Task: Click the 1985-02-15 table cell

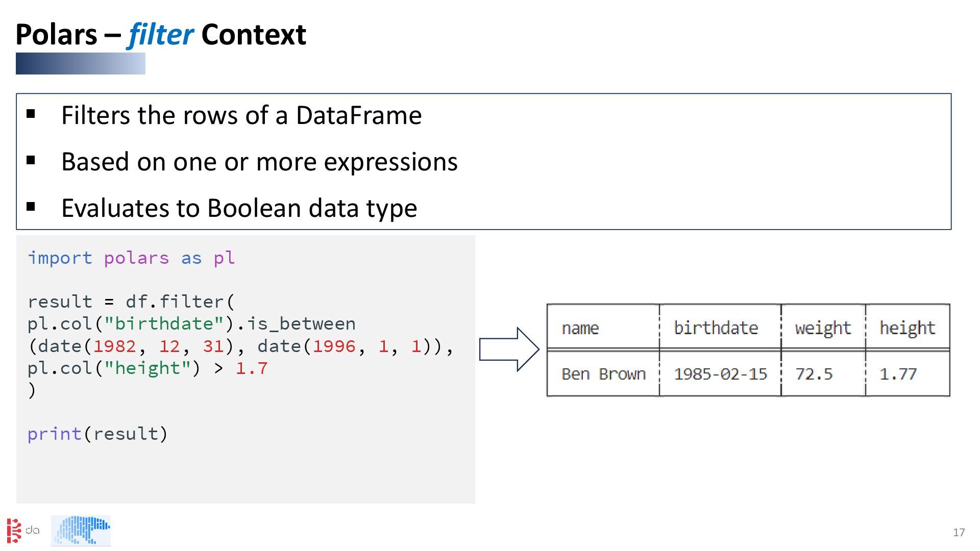Action: tap(720, 374)
